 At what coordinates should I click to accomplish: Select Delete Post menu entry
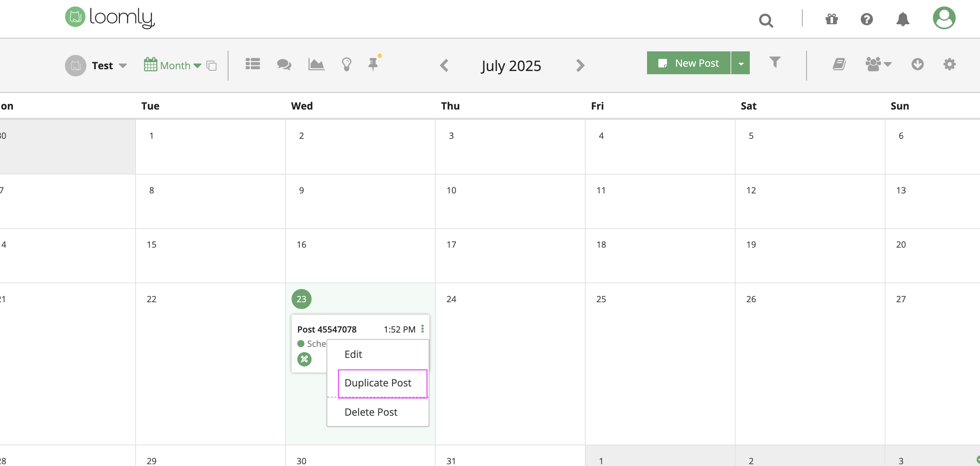[370, 412]
